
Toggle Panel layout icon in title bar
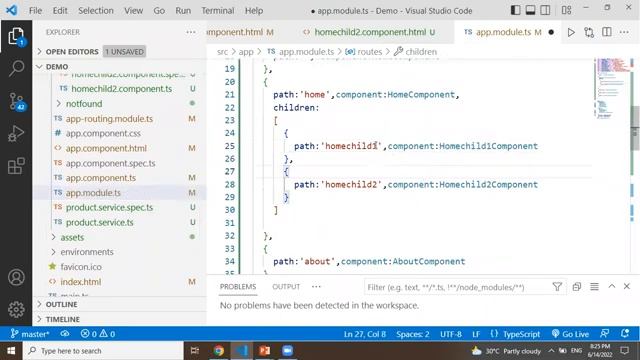point(530,10)
